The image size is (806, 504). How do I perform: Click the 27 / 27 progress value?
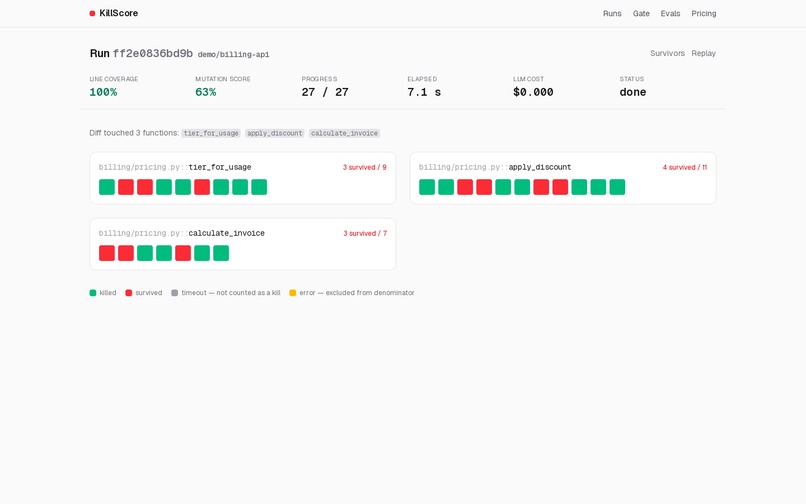325,92
